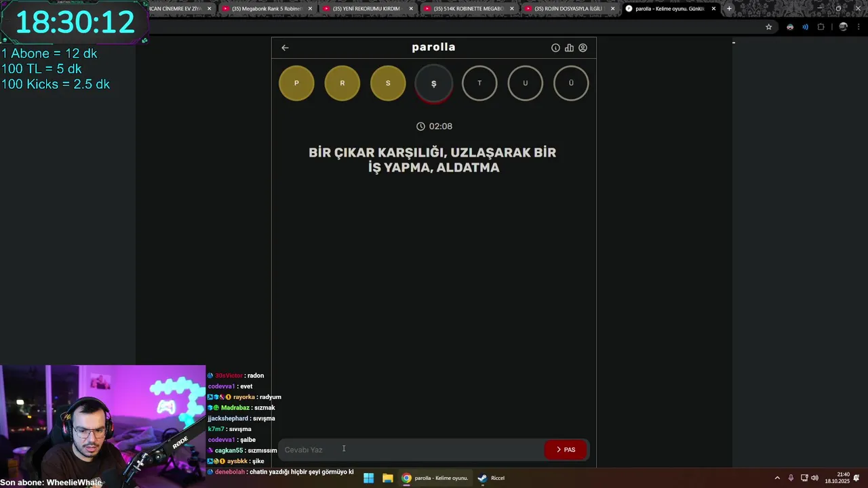This screenshot has width=868, height=488.
Task: Open the info icon in parolla header
Action: point(555,47)
